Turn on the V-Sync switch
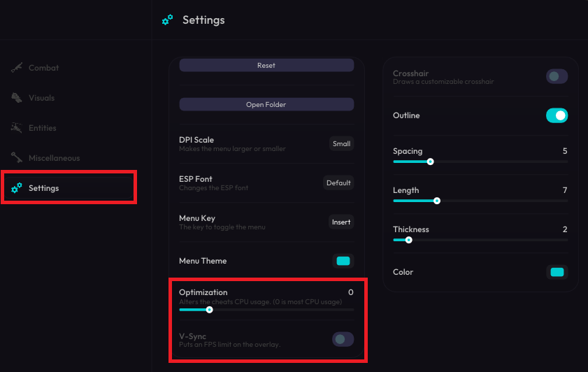Screen dimensions: 588x372 (343, 339)
